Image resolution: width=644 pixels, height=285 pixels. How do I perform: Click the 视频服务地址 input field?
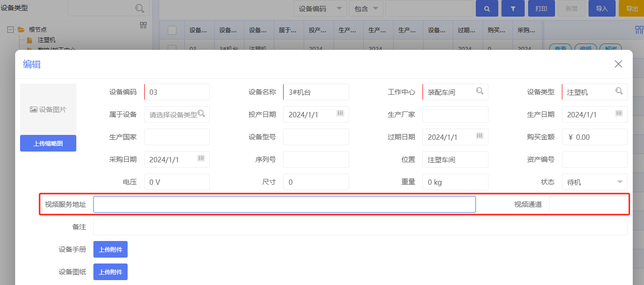click(284, 204)
